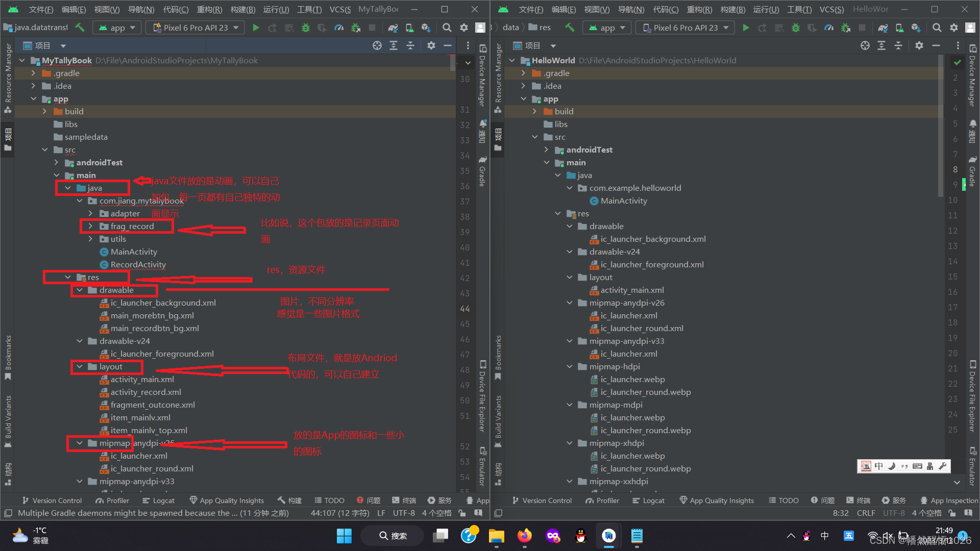Expand frag_record package in MyTallyBook tree
This screenshot has width=980, height=551.
[91, 226]
